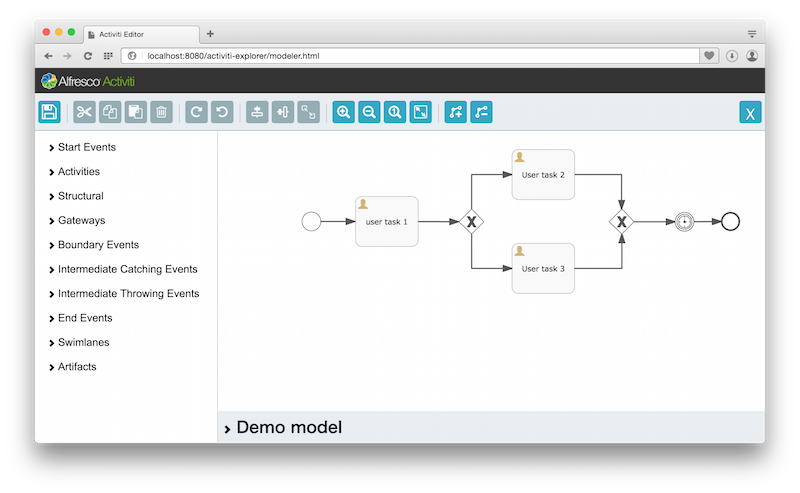Close the editor with the X button
The width and height of the screenshot is (800, 493).
point(750,113)
